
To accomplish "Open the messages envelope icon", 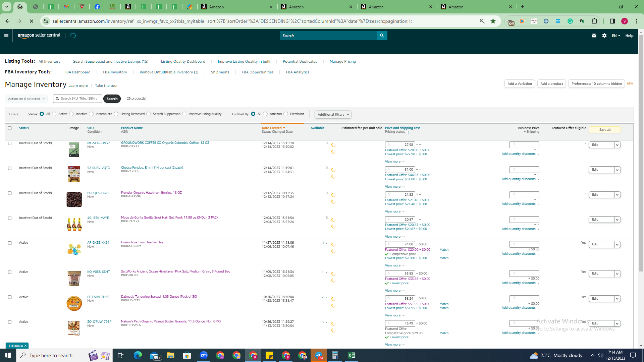I will [x=594, y=36].
